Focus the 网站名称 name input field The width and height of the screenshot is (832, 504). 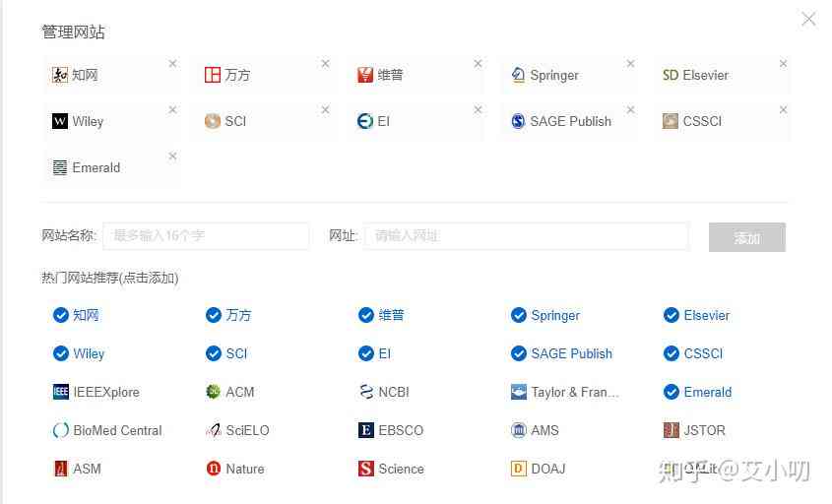[x=206, y=236]
